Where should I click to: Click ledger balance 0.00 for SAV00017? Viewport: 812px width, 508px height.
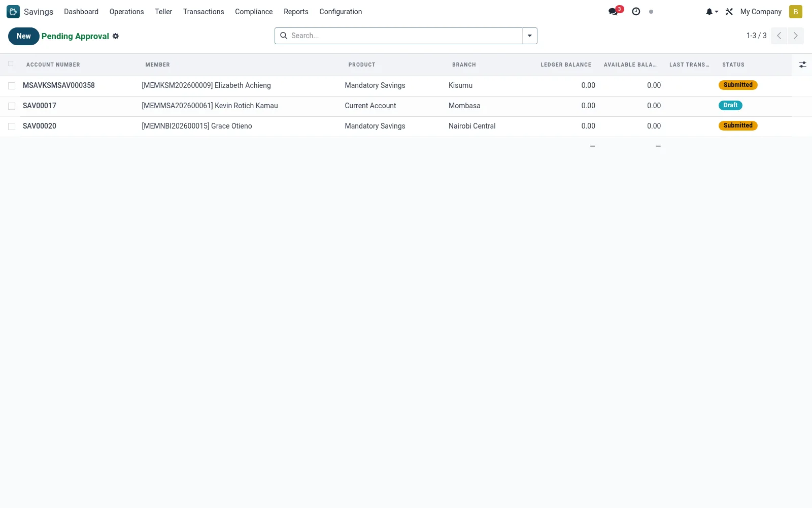588,106
